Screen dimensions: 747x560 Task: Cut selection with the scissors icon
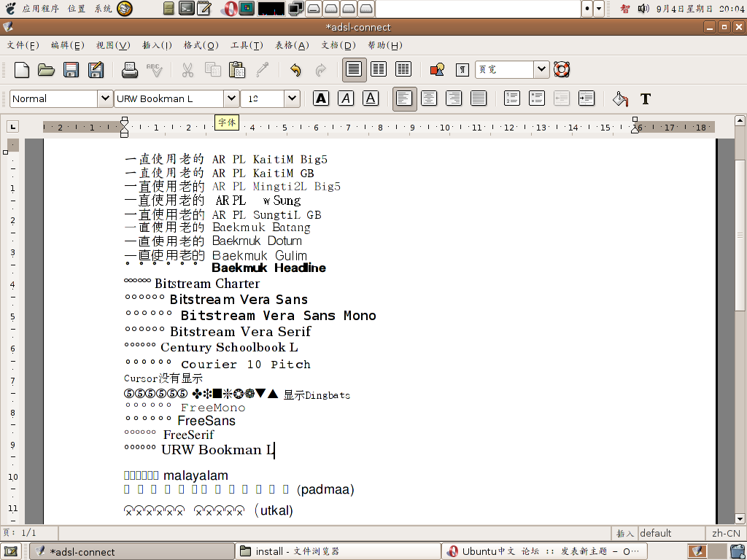pos(187,69)
